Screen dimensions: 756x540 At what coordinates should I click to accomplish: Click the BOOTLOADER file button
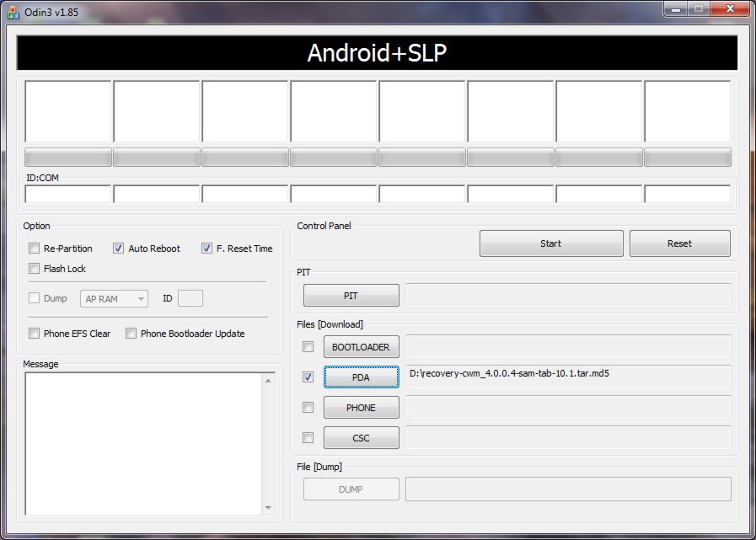click(x=361, y=346)
